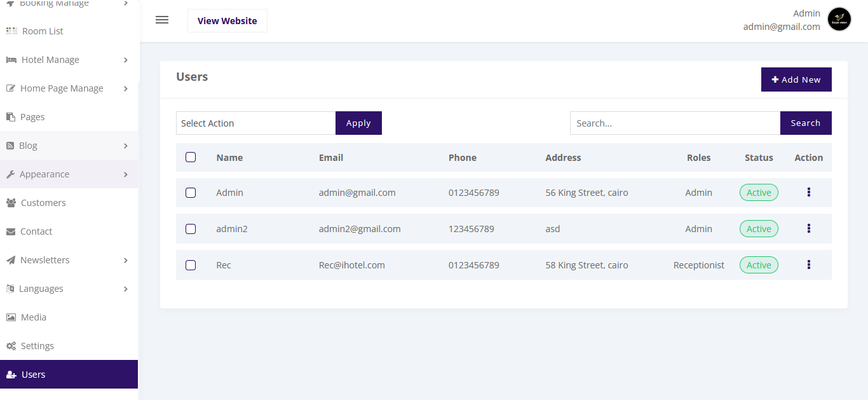868x400 pixels.
Task: Tick the select-all checkbox in table header
Action: tap(191, 157)
